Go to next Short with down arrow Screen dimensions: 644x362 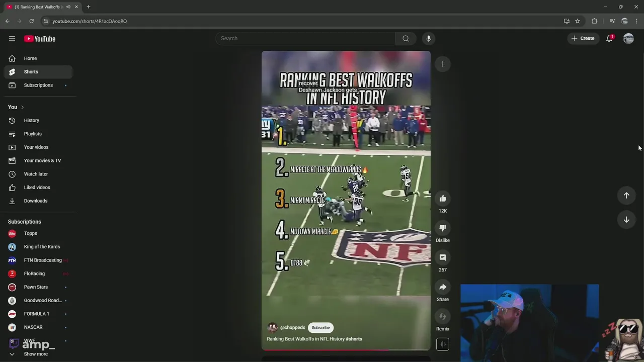(626, 220)
